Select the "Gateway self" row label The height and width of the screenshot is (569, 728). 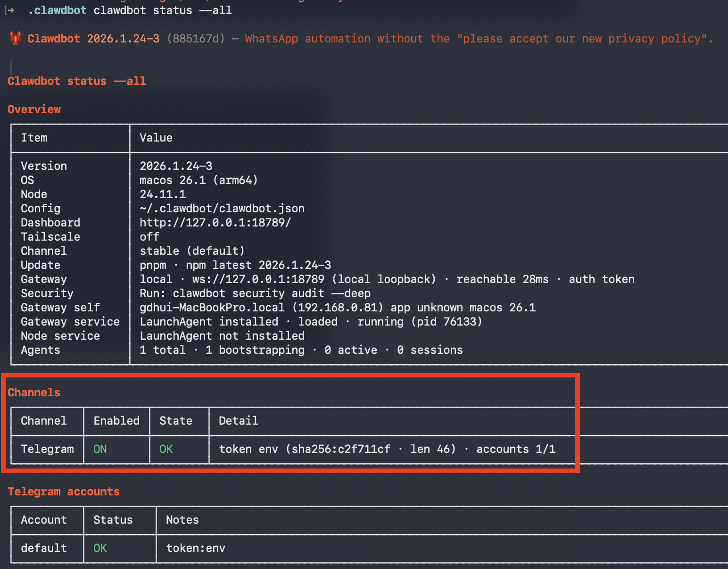[x=60, y=308]
